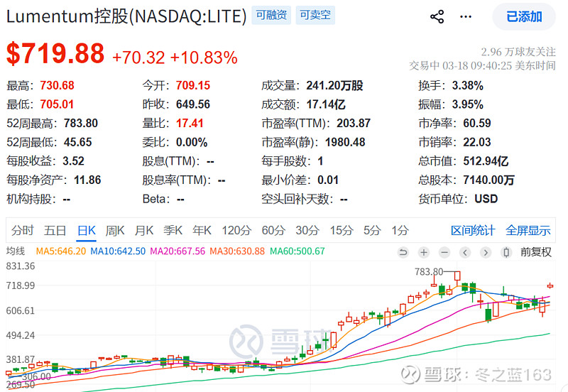The image size is (568, 392).
Task: Click the current price $719.88
Action: pyautogui.click(x=55, y=54)
